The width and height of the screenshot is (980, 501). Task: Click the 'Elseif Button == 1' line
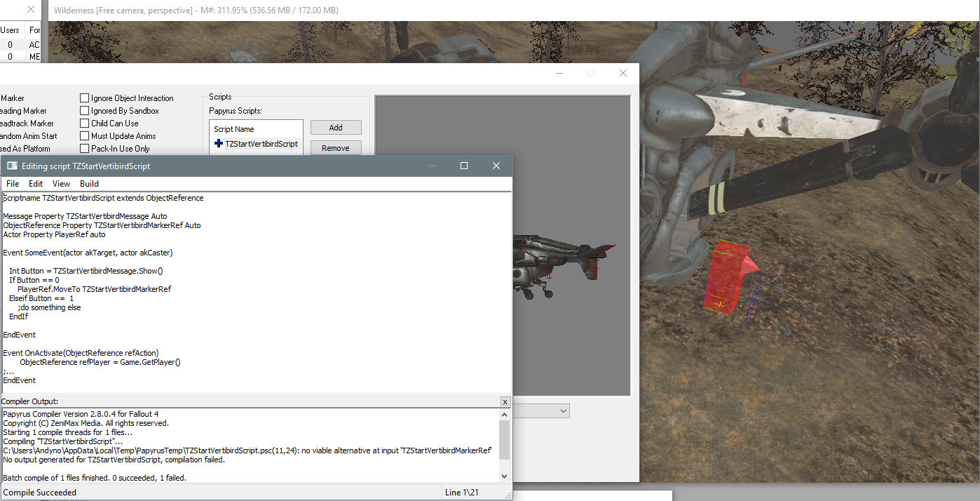click(x=41, y=298)
